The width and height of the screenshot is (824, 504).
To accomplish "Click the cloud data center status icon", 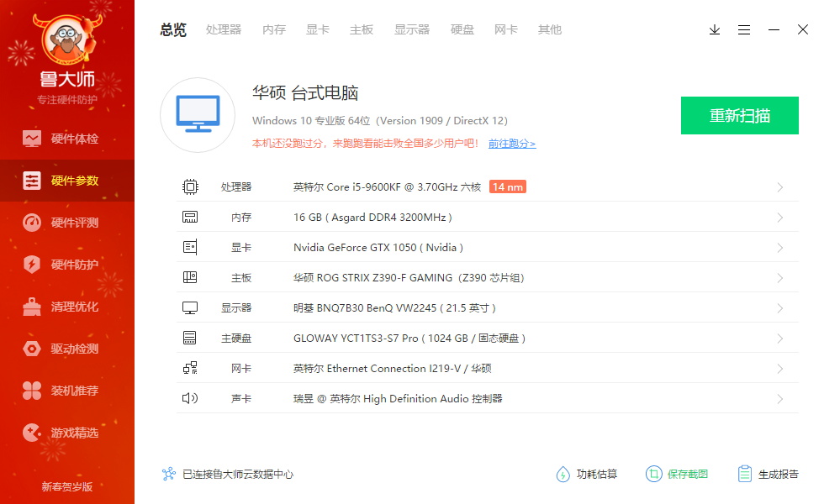I will click(169, 474).
